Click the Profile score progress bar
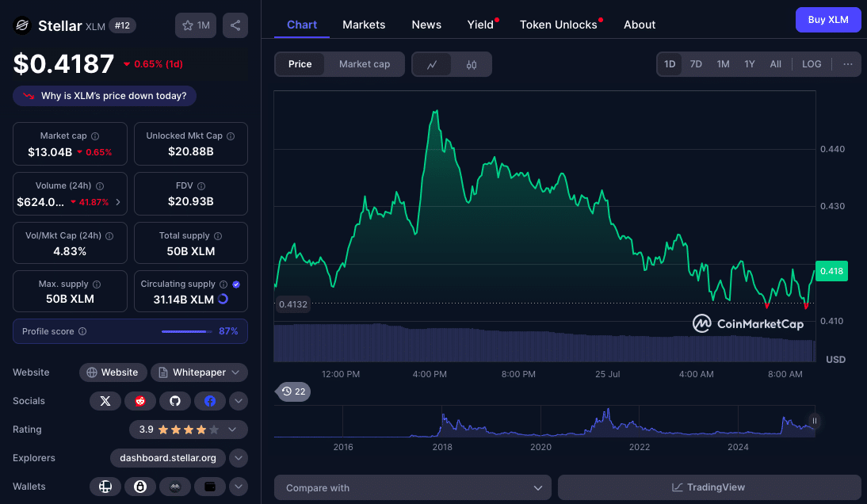This screenshot has height=504, width=867. click(187, 331)
